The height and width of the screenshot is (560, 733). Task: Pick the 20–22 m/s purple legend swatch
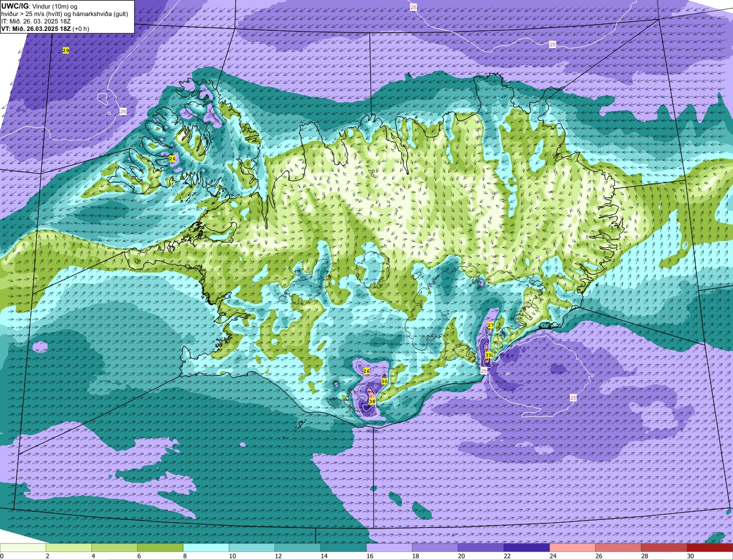[x=481, y=547]
